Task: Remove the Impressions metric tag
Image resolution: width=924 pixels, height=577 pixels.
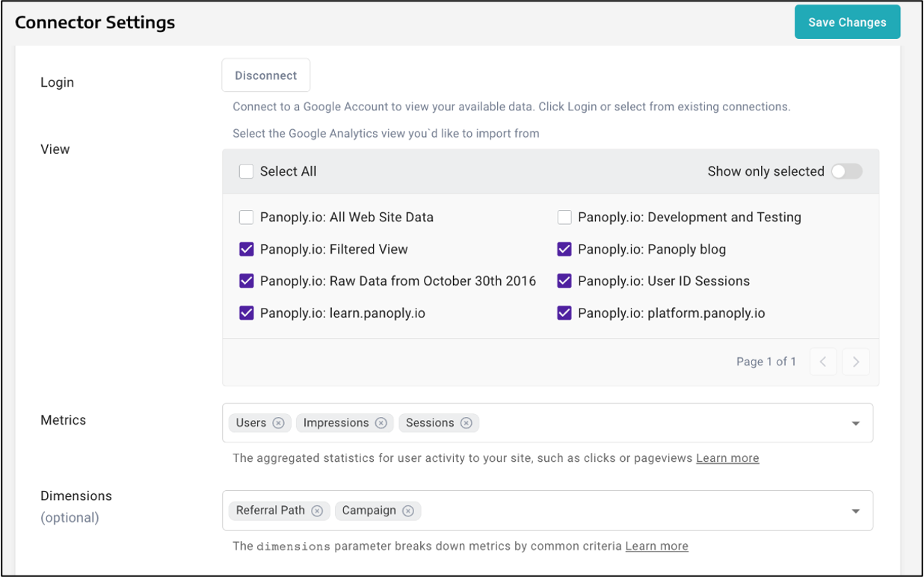Action: point(381,423)
